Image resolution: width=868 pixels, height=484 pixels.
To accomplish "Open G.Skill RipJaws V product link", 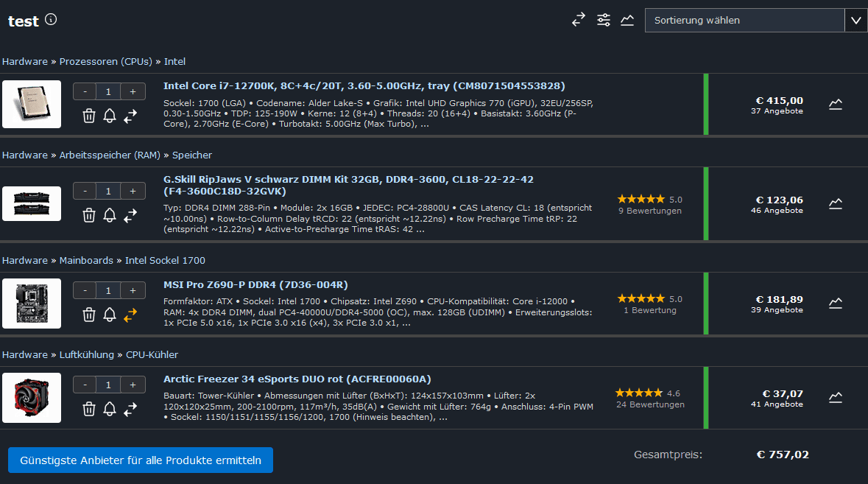I will click(x=348, y=185).
